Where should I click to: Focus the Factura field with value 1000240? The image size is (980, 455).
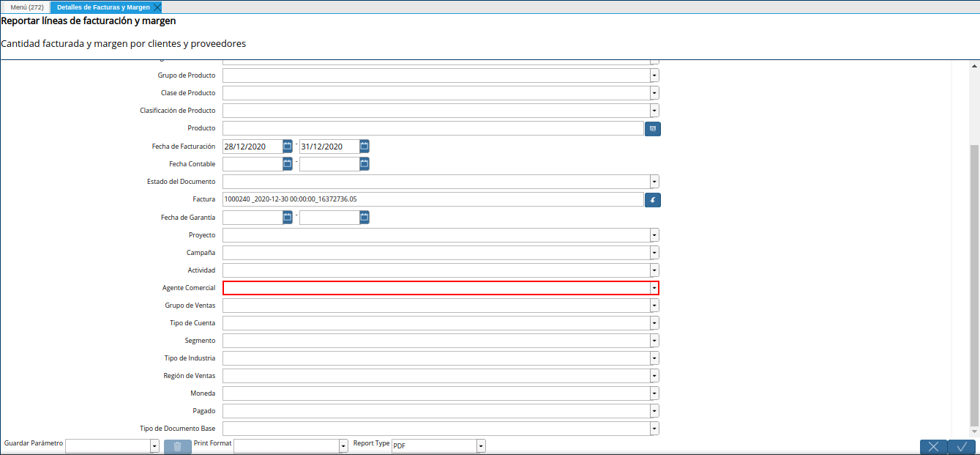(x=433, y=199)
